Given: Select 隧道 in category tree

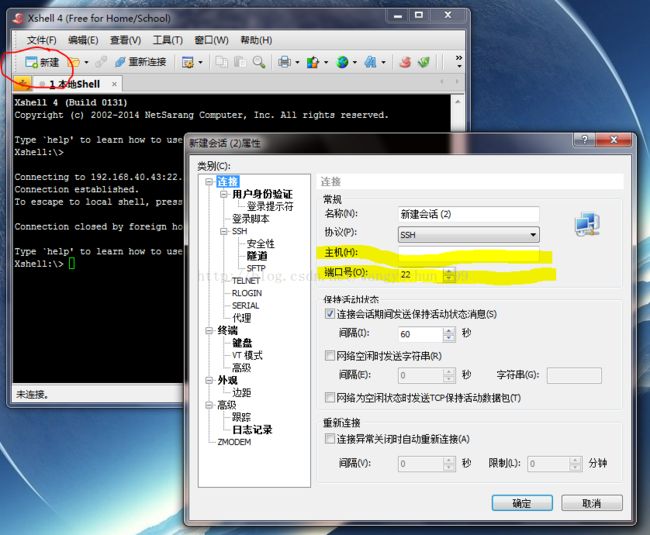Looking at the screenshot, I should (x=257, y=256).
